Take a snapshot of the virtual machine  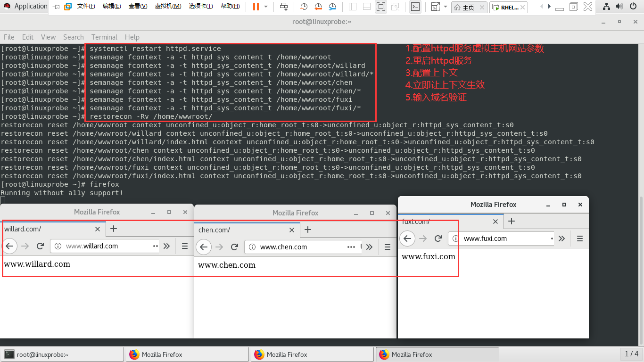[x=304, y=6]
